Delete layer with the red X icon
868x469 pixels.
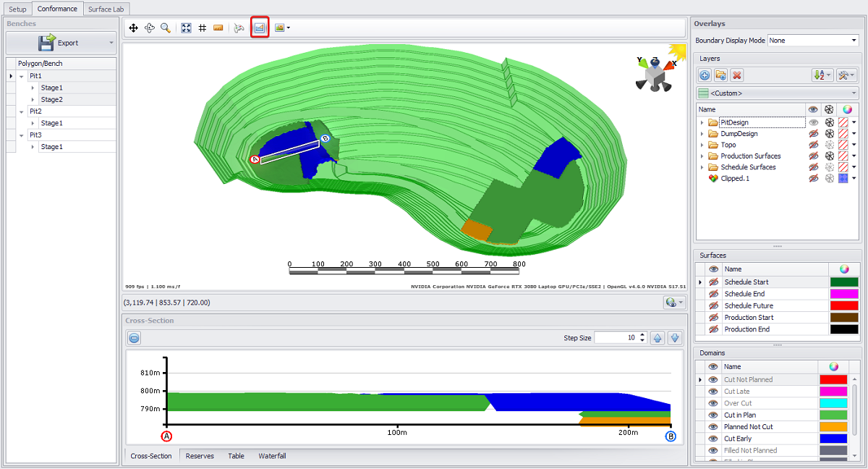click(737, 75)
